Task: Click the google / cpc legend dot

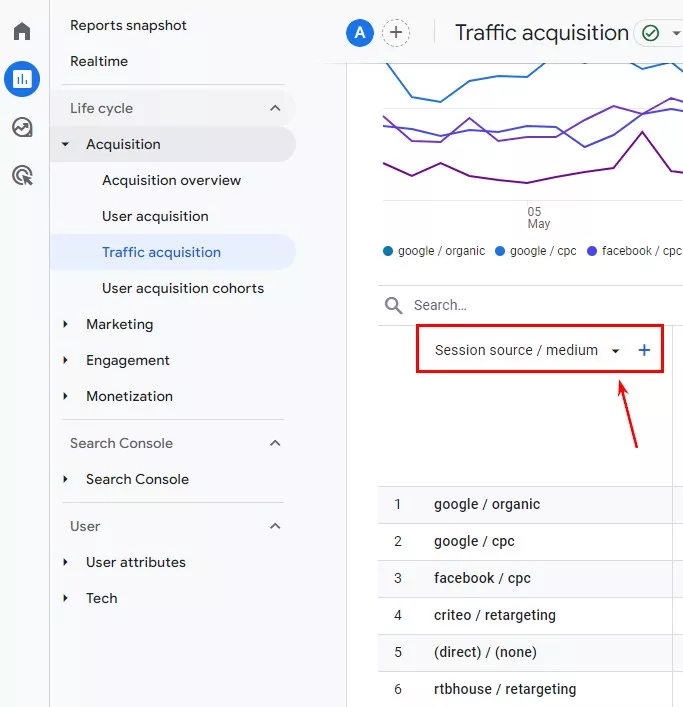Action: 500,251
